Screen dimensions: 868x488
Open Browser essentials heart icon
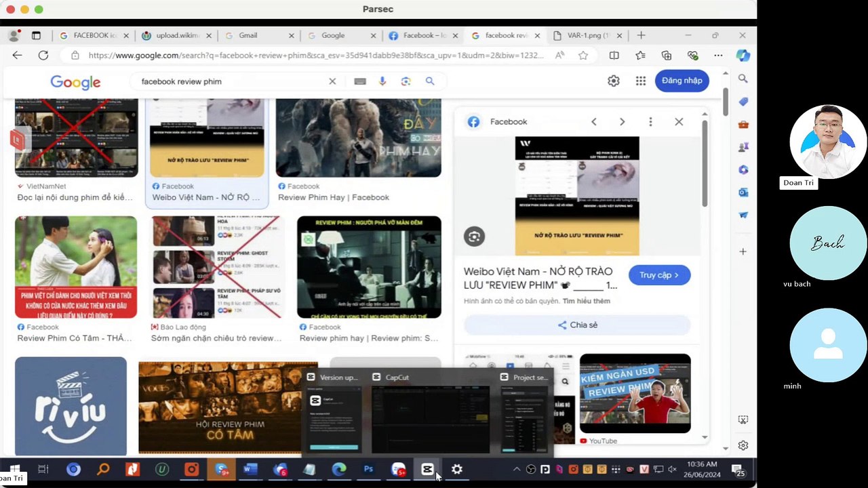coord(692,56)
